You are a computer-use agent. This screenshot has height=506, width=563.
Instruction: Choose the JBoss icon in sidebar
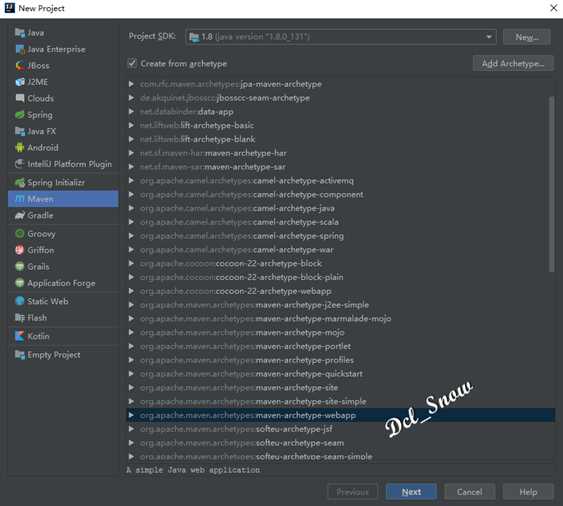pos(20,66)
